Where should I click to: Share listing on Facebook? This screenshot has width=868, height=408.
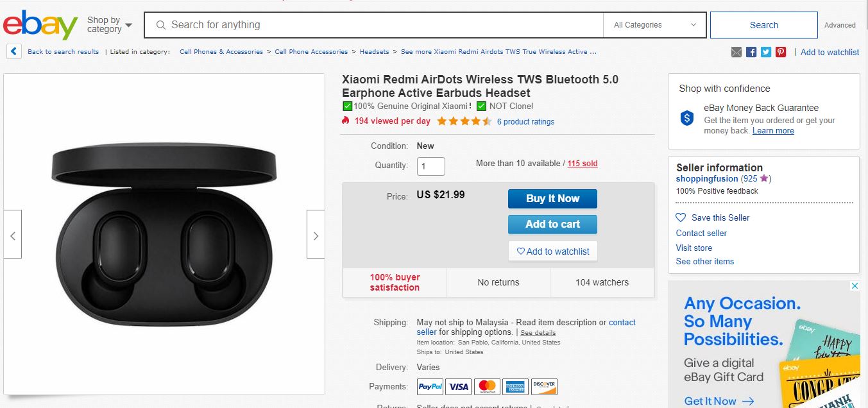click(751, 52)
